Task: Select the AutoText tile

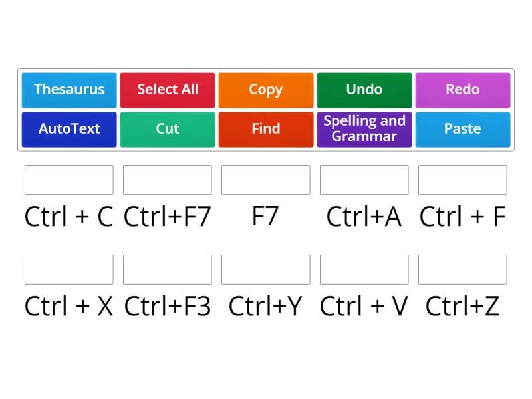Action: 69,129
